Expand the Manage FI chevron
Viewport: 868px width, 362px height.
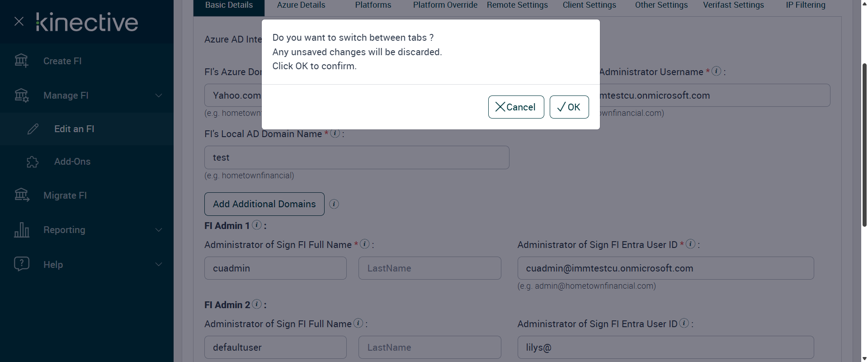pos(159,95)
